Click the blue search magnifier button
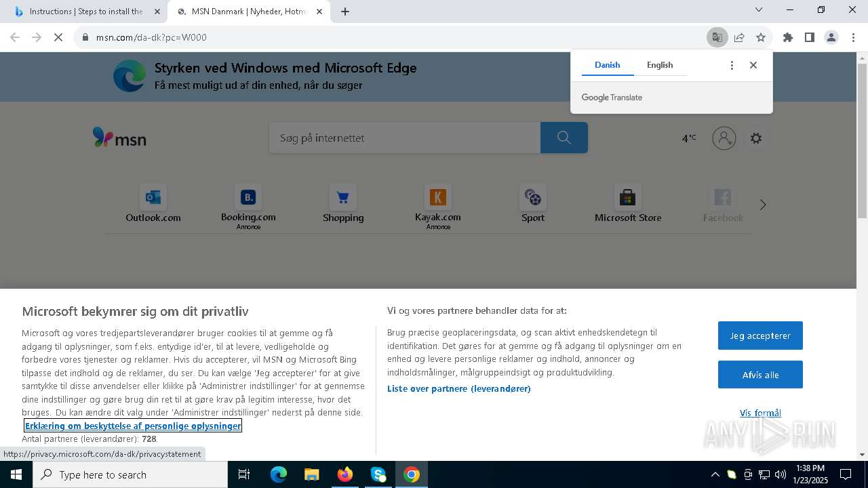The image size is (868, 488). pyautogui.click(x=564, y=138)
